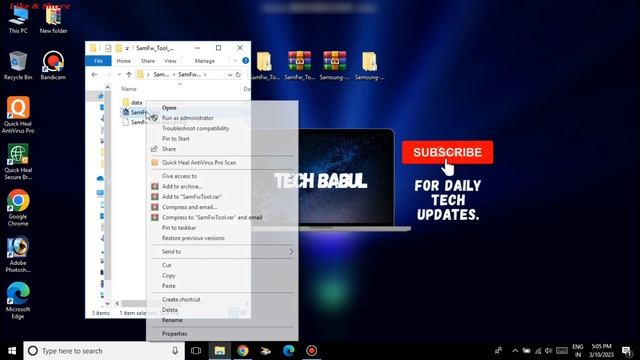Open recent locations dropdown arrow
The width and height of the screenshot is (640, 360).
point(119,75)
